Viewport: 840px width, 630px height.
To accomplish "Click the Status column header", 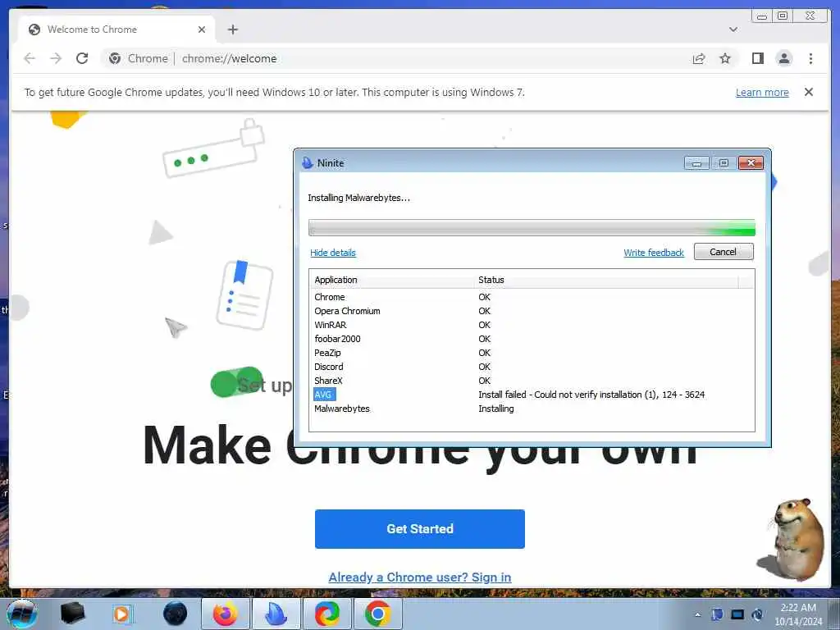I will [x=607, y=280].
